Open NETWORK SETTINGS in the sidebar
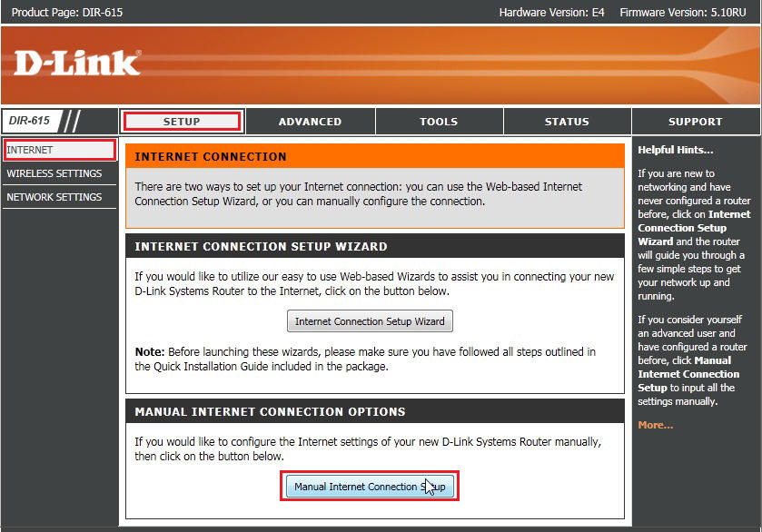The image size is (762, 532). click(x=59, y=197)
